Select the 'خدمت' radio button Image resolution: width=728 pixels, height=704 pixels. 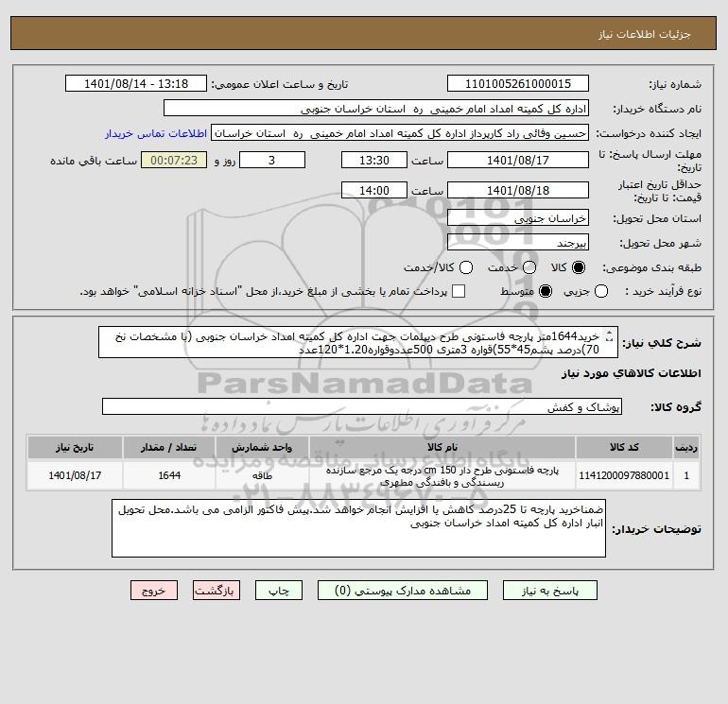pyautogui.click(x=529, y=267)
